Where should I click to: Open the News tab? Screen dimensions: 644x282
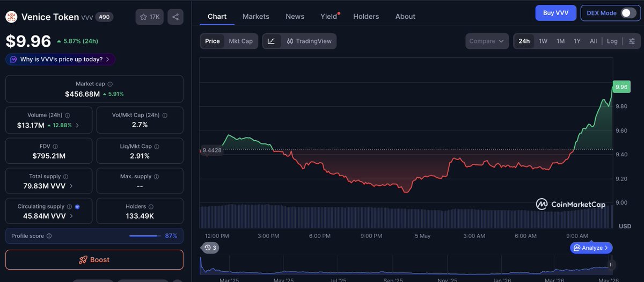pos(295,17)
